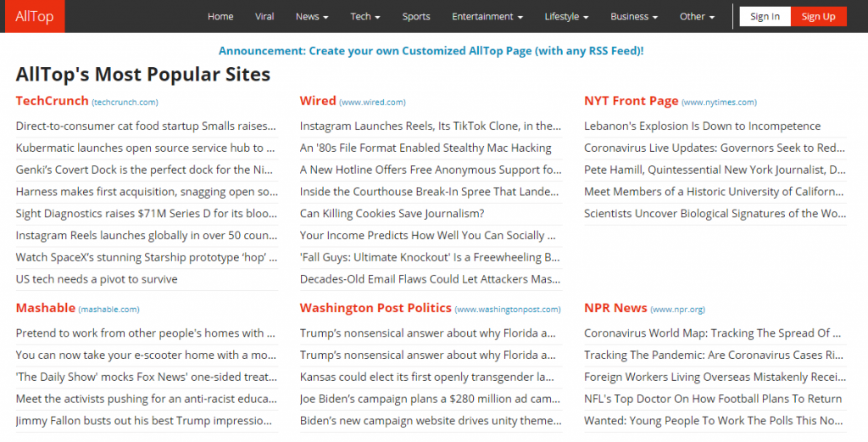Open the Viral section
The width and height of the screenshot is (868, 442).
point(264,17)
